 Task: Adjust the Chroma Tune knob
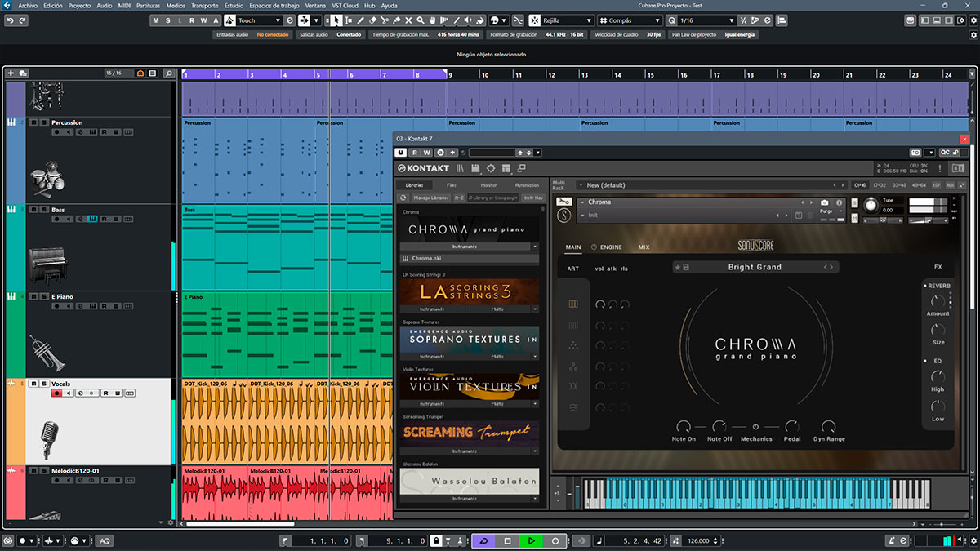tap(871, 204)
